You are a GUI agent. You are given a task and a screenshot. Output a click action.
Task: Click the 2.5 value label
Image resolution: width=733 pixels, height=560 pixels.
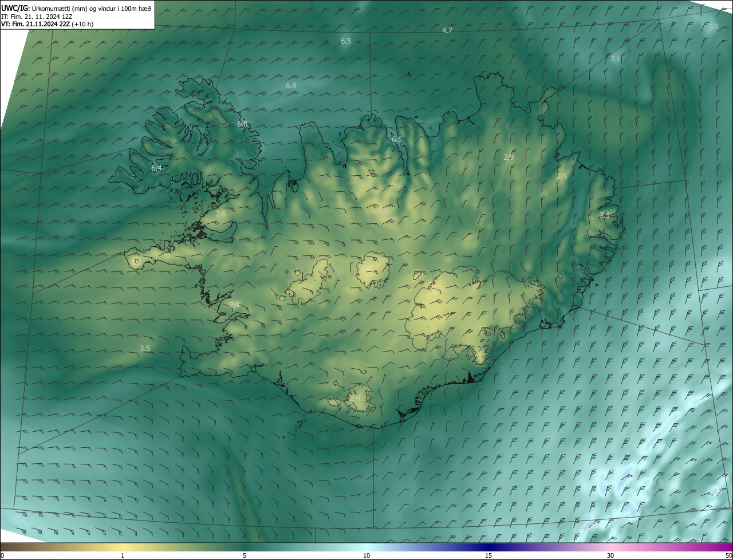click(x=562, y=177)
